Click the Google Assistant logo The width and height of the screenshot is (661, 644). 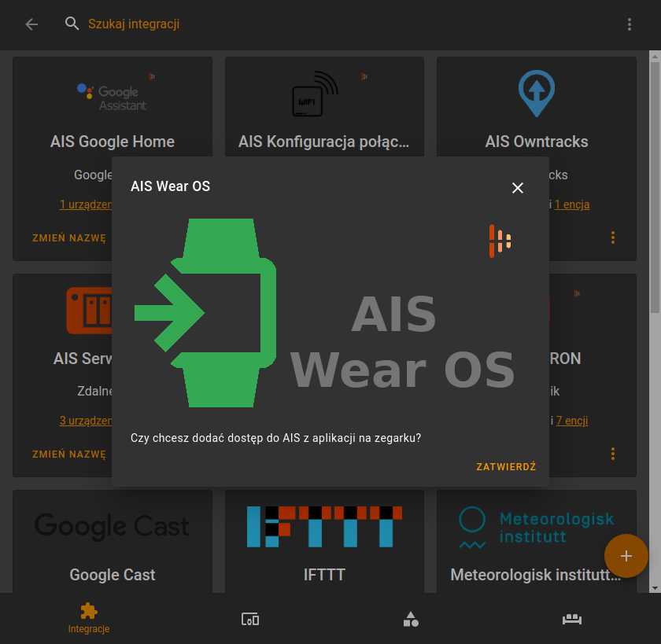112,98
